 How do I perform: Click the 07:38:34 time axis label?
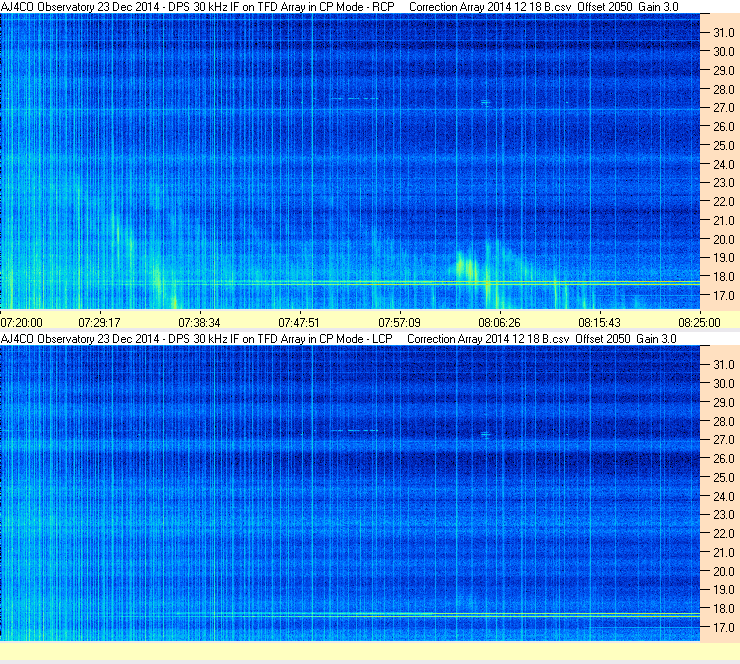199,323
